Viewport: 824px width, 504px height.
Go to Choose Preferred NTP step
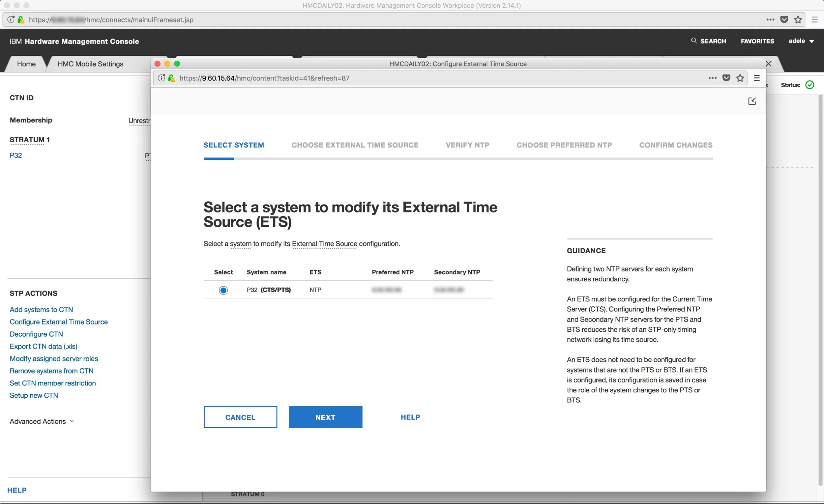[564, 145]
